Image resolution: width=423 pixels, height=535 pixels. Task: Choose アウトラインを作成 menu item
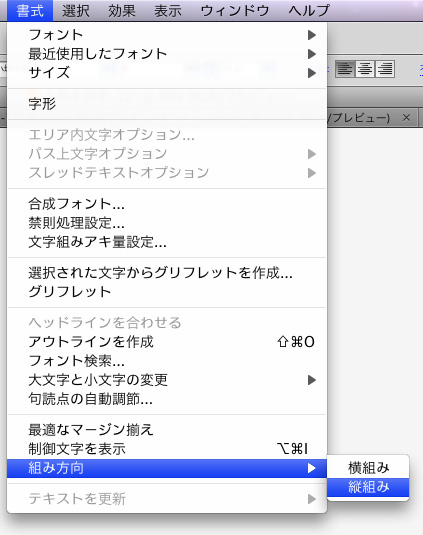tap(167, 342)
